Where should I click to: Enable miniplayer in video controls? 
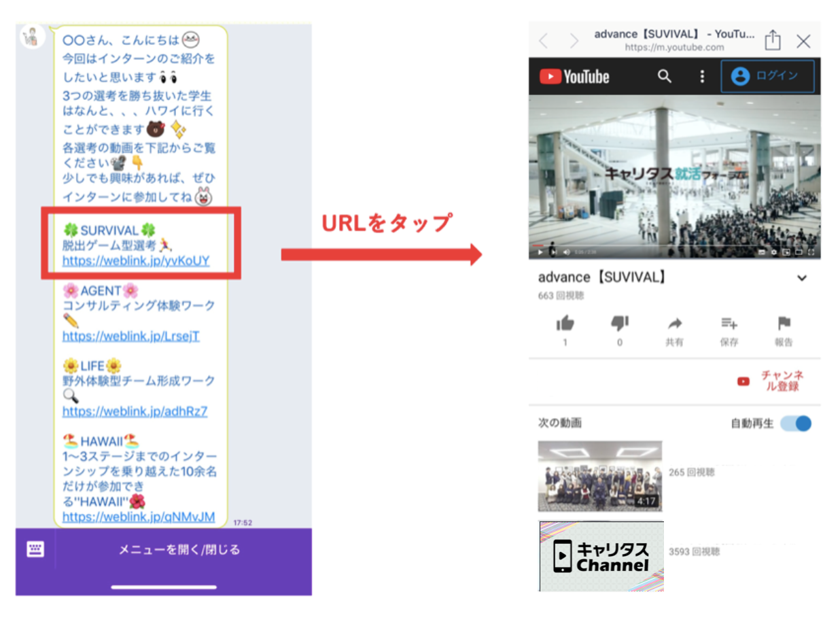(x=786, y=252)
